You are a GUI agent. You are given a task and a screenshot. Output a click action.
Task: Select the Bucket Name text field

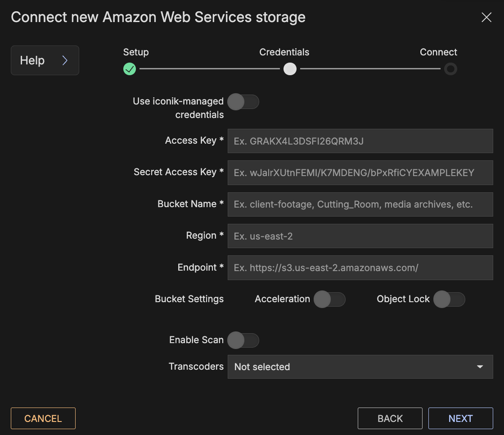tap(360, 204)
